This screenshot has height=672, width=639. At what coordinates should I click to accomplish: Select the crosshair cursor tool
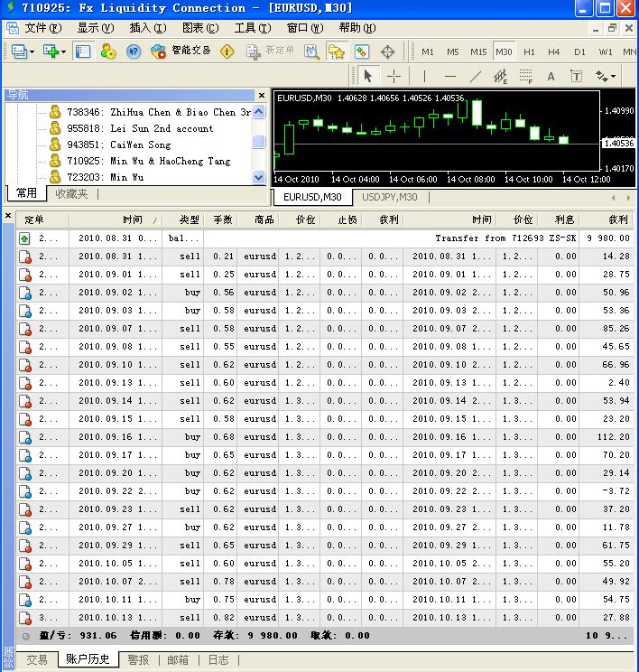[394, 76]
